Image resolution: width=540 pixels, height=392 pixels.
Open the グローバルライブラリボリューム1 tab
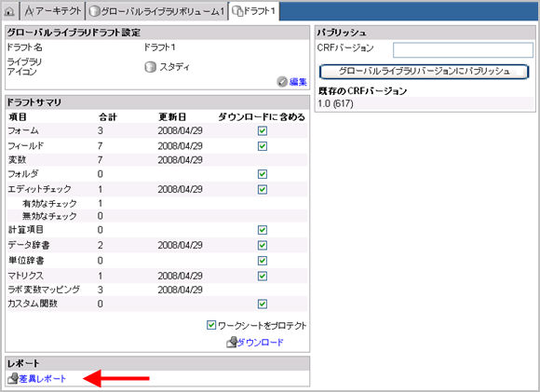coord(156,11)
